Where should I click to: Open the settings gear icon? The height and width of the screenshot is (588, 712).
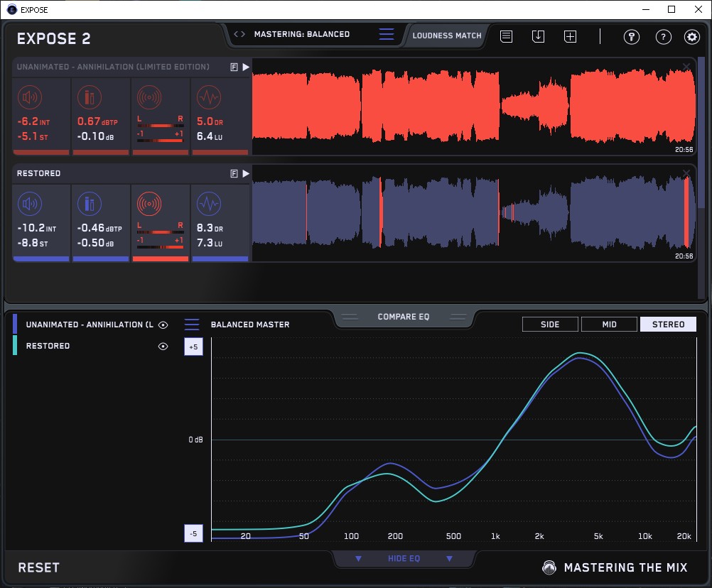pos(691,37)
